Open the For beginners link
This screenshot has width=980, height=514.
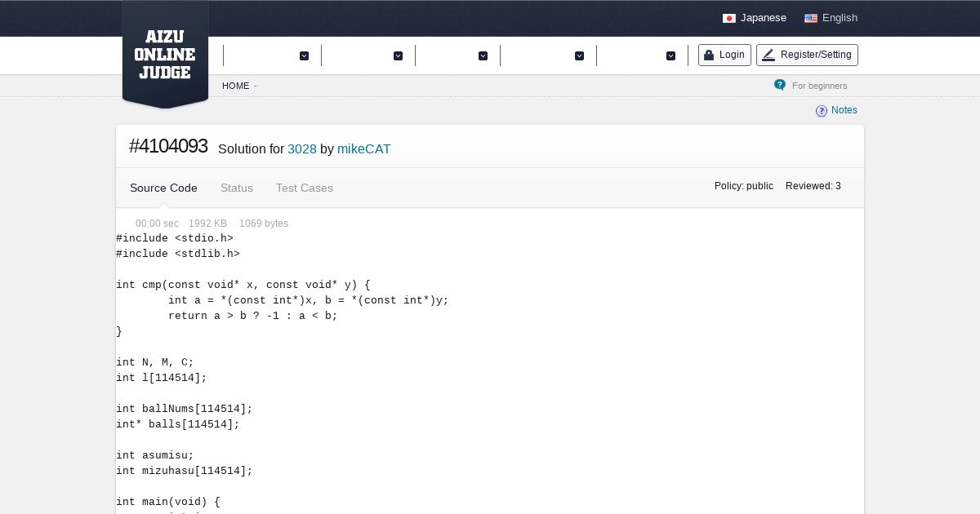819,86
